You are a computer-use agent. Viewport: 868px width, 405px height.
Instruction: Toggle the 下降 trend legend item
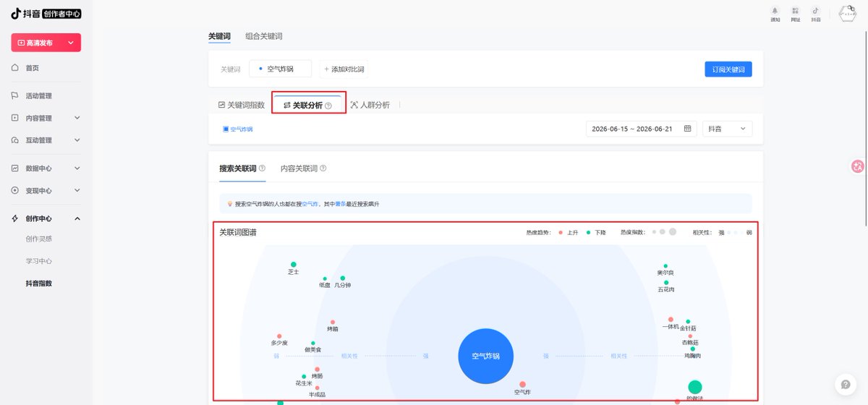point(597,232)
